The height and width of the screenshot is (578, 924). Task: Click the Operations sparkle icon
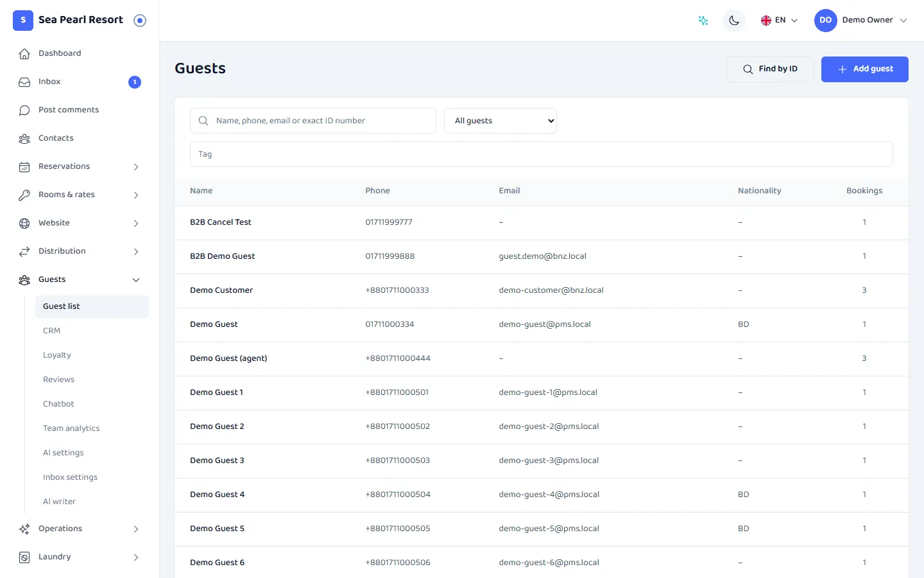24,529
